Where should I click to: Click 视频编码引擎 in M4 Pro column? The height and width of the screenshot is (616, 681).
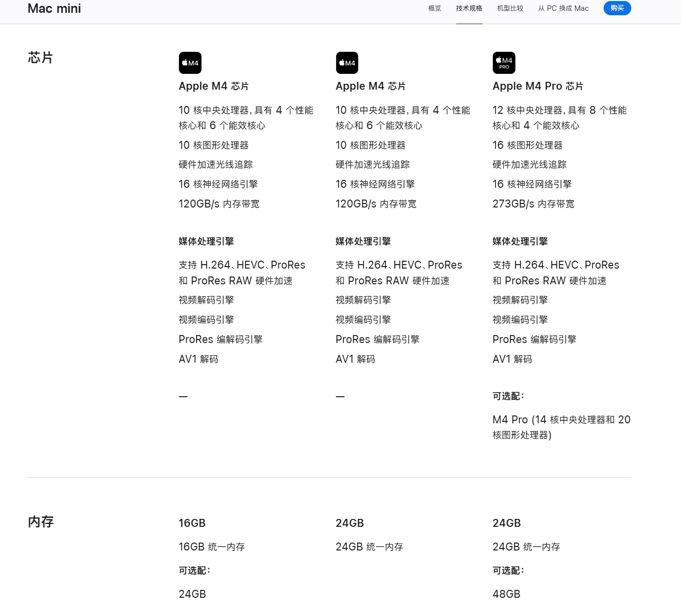(x=520, y=320)
